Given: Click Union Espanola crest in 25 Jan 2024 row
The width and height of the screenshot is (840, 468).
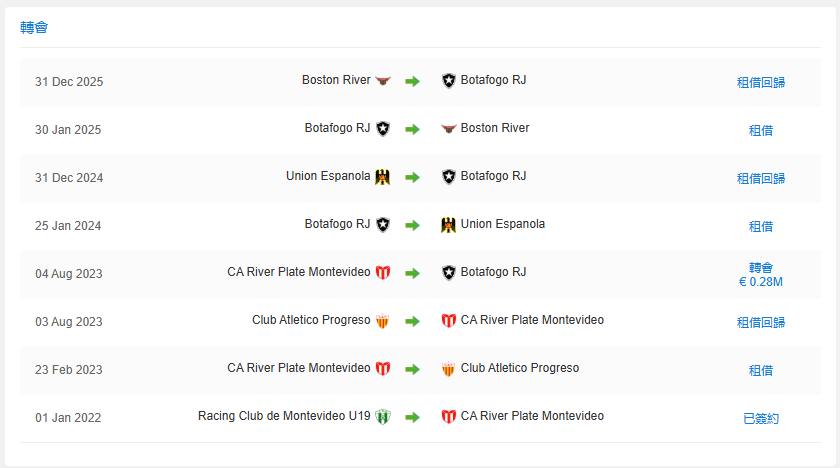Looking at the screenshot, I should [x=448, y=225].
